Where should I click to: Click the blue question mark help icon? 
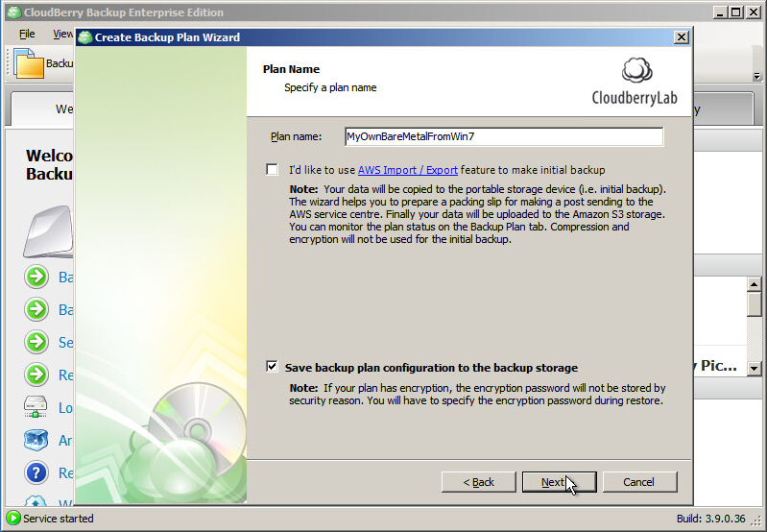36,472
